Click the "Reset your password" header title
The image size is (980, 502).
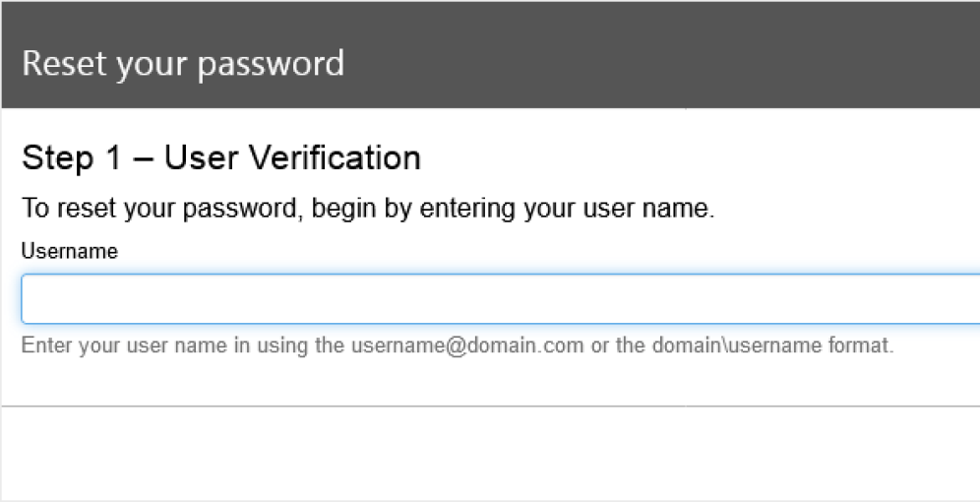[x=183, y=64]
